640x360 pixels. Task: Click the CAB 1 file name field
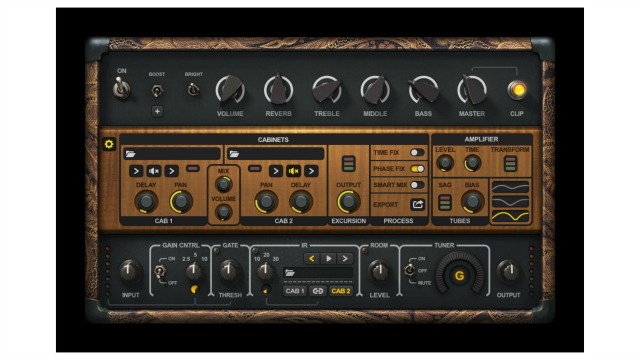pyautogui.click(x=172, y=154)
